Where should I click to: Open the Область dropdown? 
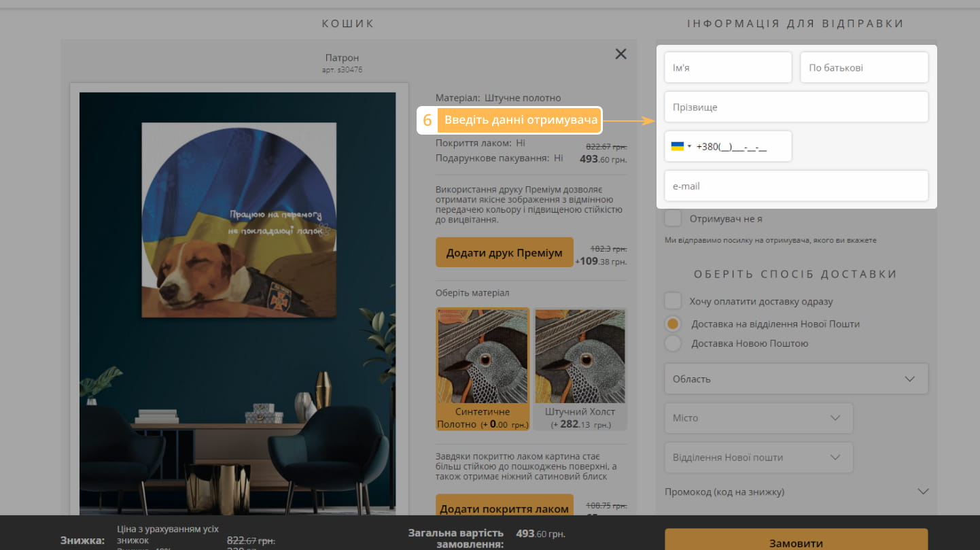click(x=796, y=379)
